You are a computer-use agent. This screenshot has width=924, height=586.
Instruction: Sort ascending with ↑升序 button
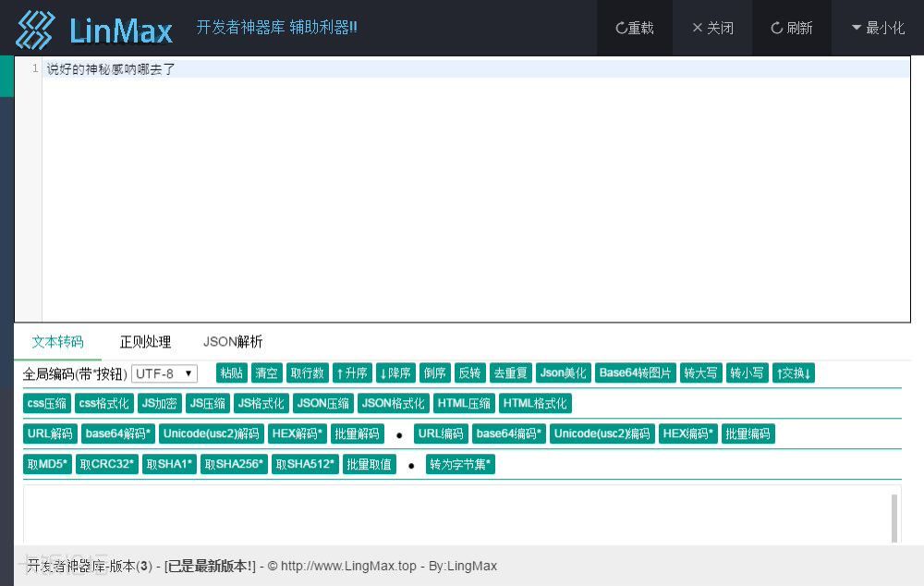click(x=351, y=373)
